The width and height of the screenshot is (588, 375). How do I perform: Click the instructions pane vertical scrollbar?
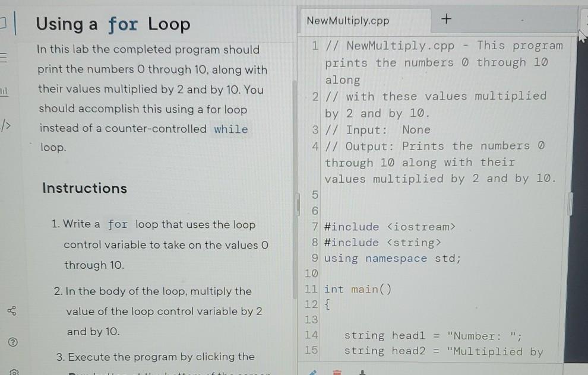(x=295, y=189)
